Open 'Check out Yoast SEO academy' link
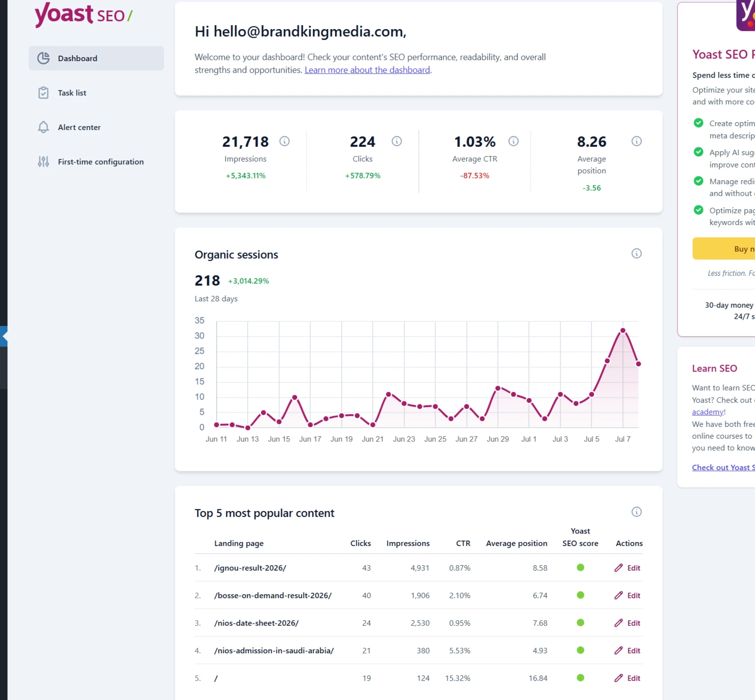This screenshot has height=700, width=755. point(723,468)
